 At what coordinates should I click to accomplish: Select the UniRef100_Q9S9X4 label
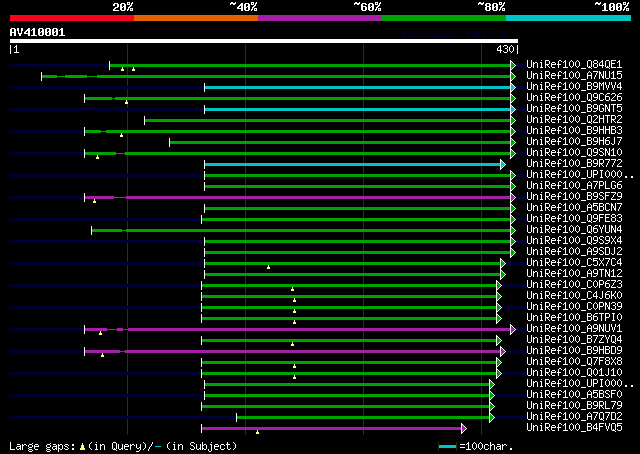tap(574, 241)
